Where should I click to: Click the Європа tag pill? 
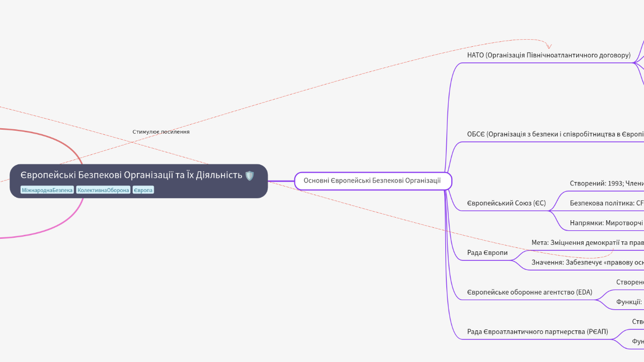(142, 190)
